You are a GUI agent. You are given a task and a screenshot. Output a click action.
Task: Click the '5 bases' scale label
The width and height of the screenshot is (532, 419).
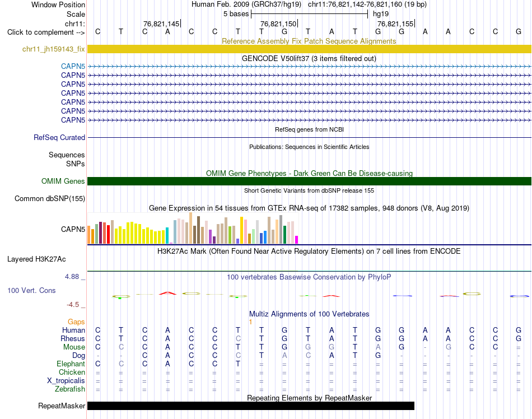click(x=236, y=14)
